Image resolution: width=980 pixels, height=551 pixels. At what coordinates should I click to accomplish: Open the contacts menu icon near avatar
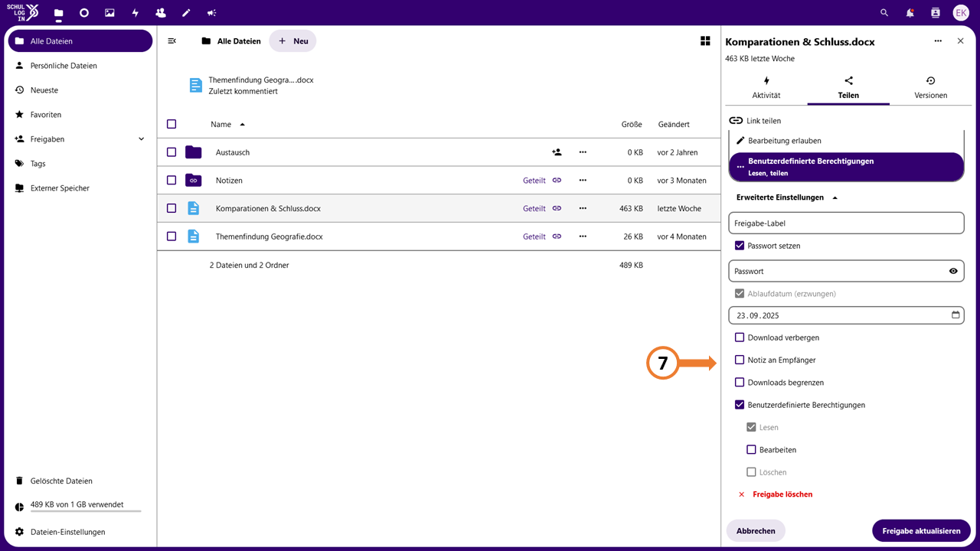[935, 13]
